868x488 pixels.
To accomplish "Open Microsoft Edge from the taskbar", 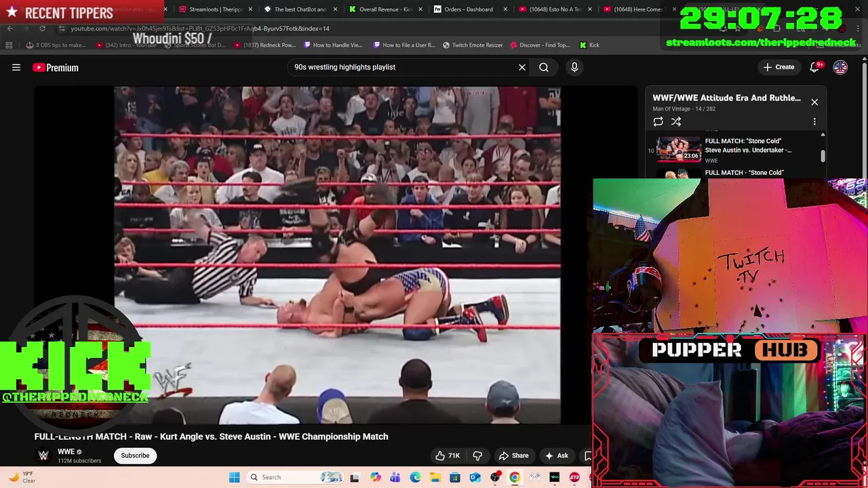I will coord(415,477).
